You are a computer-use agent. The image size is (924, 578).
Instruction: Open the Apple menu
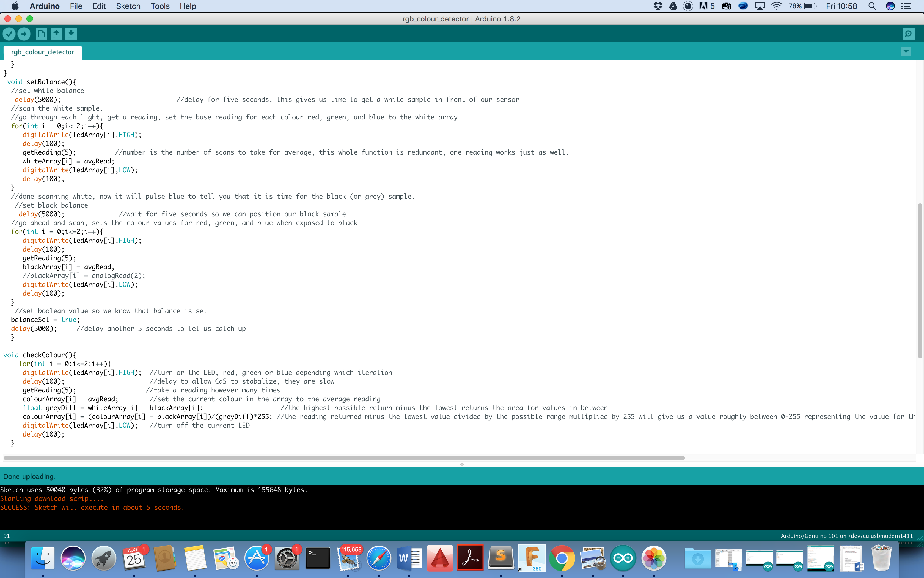pos(15,6)
